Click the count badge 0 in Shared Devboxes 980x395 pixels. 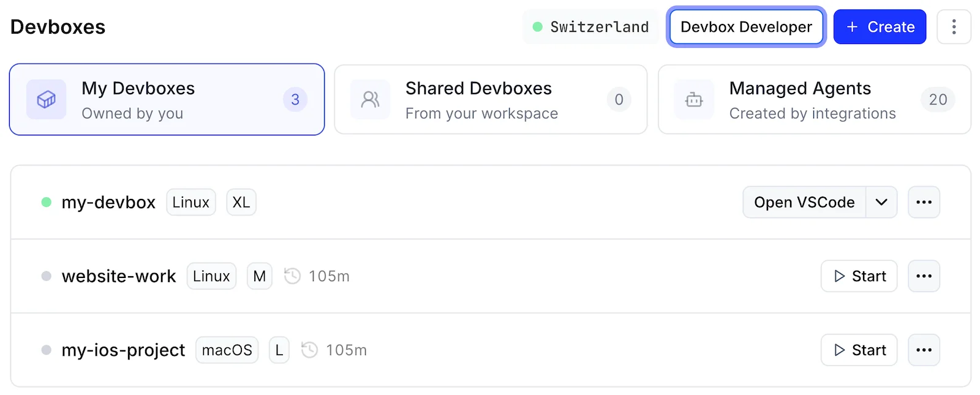pyautogui.click(x=619, y=99)
